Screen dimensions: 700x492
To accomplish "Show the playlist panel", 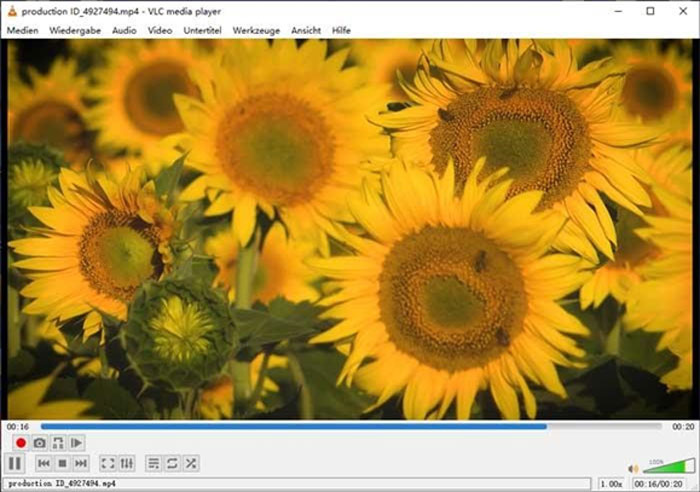I will point(153,463).
